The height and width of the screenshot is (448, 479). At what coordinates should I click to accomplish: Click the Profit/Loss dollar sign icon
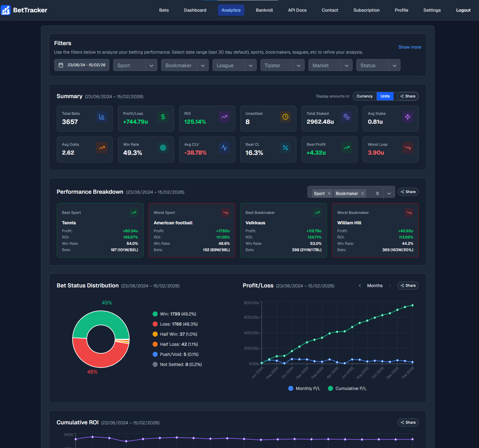click(x=163, y=117)
